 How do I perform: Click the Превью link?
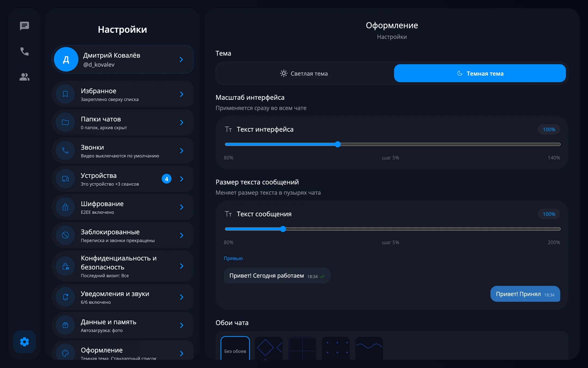[x=233, y=258]
